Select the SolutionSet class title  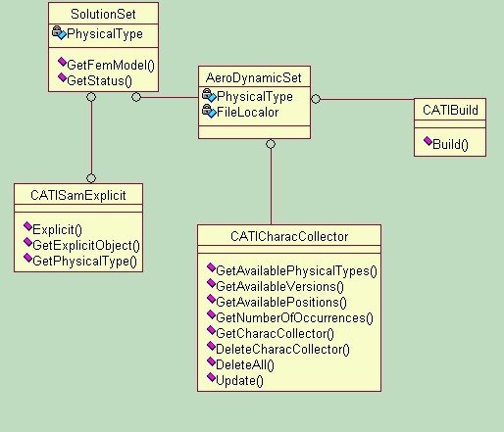[103, 14]
